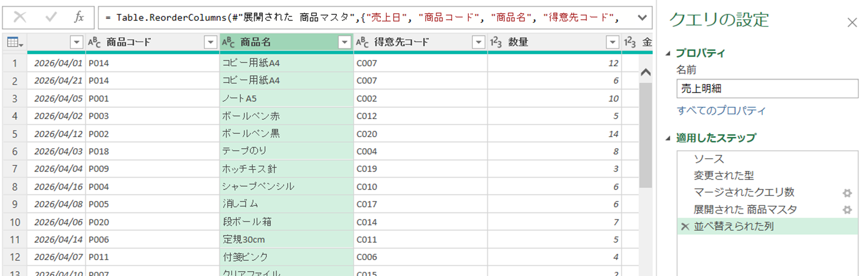The image size is (868, 276).
Task: Click the fx function icon
Action: [x=79, y=18]
